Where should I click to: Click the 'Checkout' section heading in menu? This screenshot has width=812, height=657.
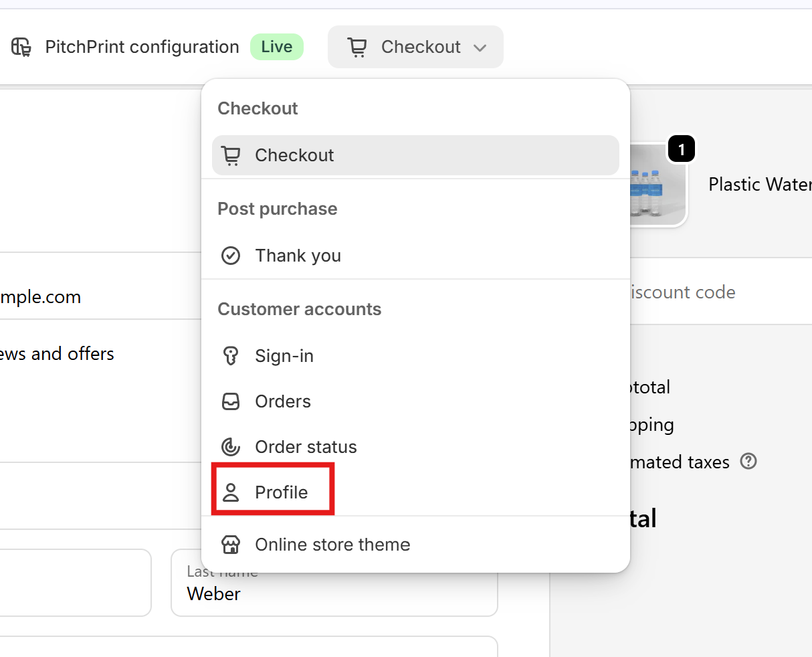258,108
